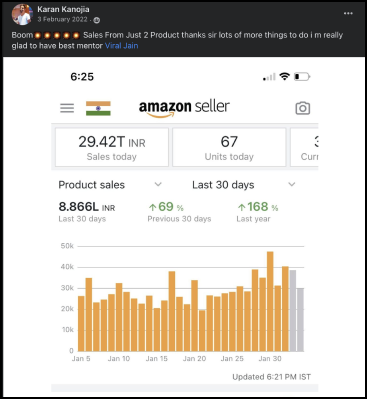Tap the India flag marketplace icon
Screen dimensions: 367x399
pos(98,108)
